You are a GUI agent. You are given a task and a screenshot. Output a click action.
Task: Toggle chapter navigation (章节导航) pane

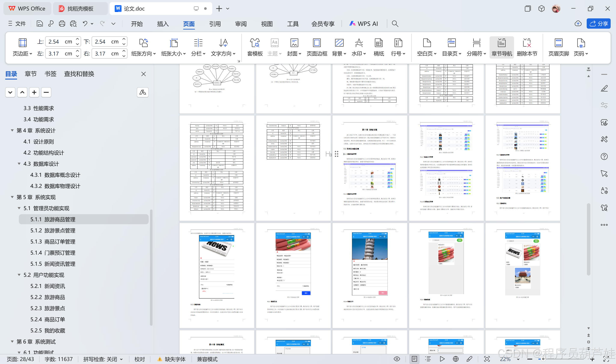[x=502, y=47]
